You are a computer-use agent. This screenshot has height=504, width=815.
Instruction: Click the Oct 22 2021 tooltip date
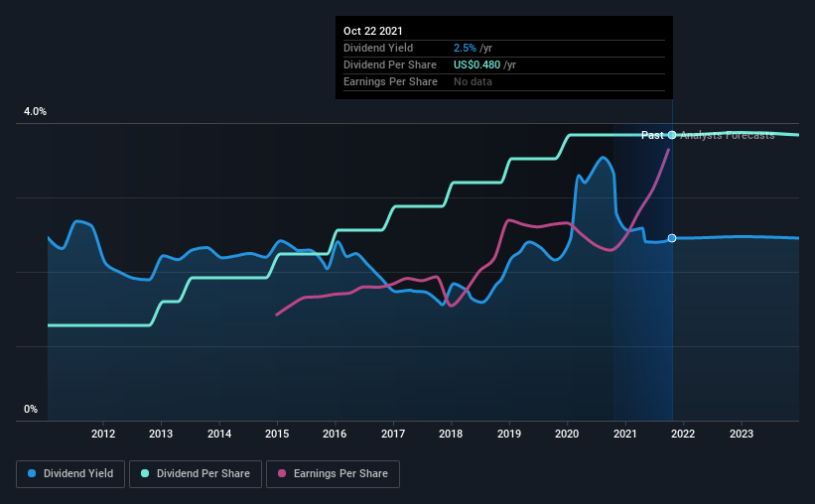click(x=372, y=31)
